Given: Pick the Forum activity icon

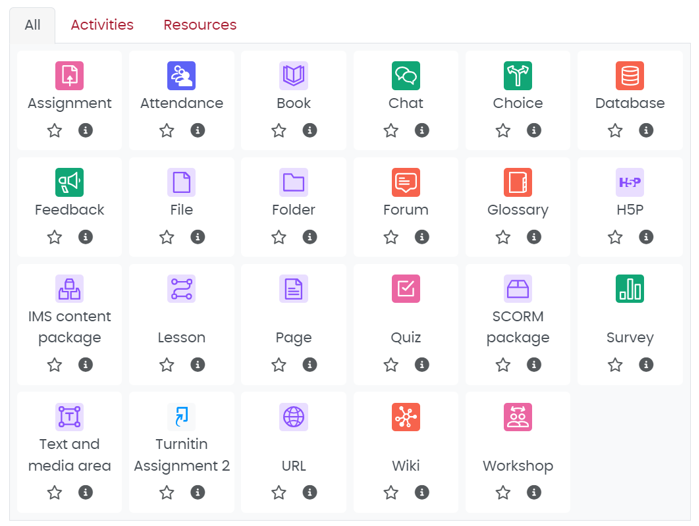Looking at the screenshot, I should pos(405,182).
